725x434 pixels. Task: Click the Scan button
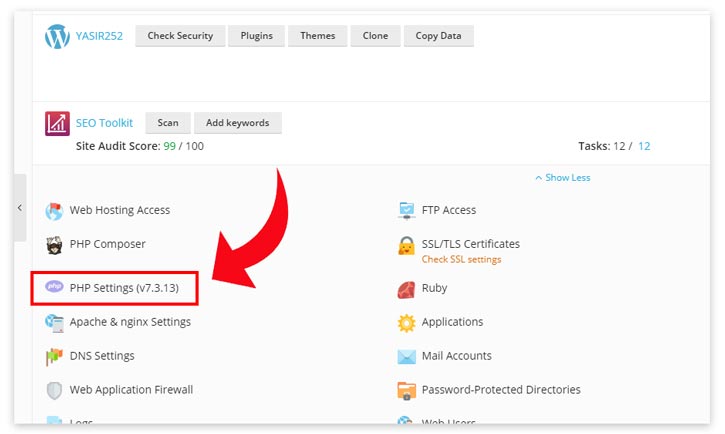168,123
